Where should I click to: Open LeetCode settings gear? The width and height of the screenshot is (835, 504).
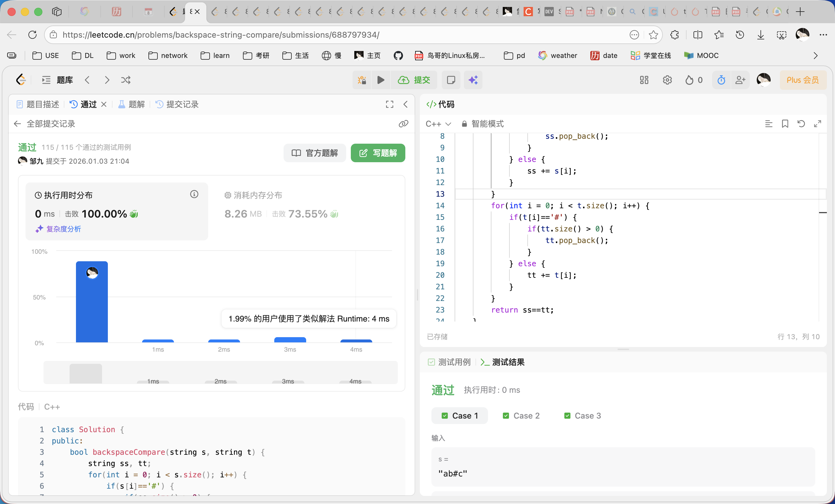pyautogui.click(x=667, y=80)
